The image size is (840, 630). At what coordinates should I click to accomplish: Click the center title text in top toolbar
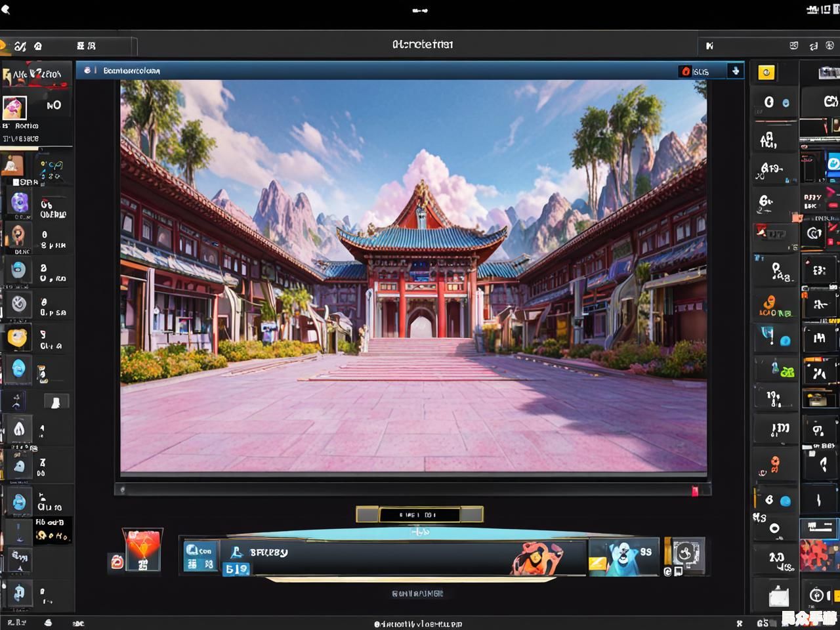pos(422,45)
